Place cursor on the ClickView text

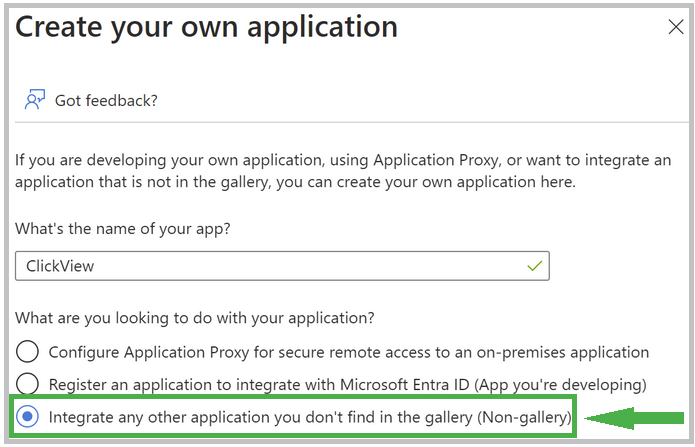pos(60,266)
